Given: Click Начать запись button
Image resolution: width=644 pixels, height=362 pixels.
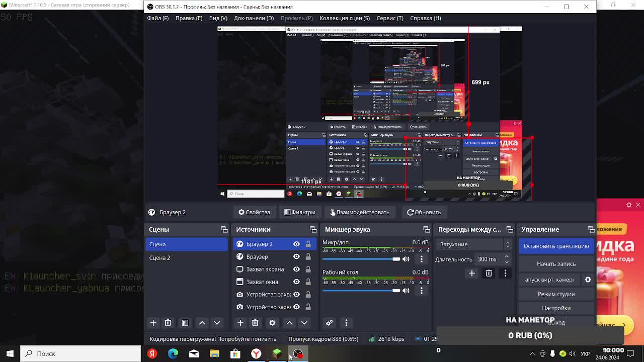Looking at the screenshot, I should [556, 264].
